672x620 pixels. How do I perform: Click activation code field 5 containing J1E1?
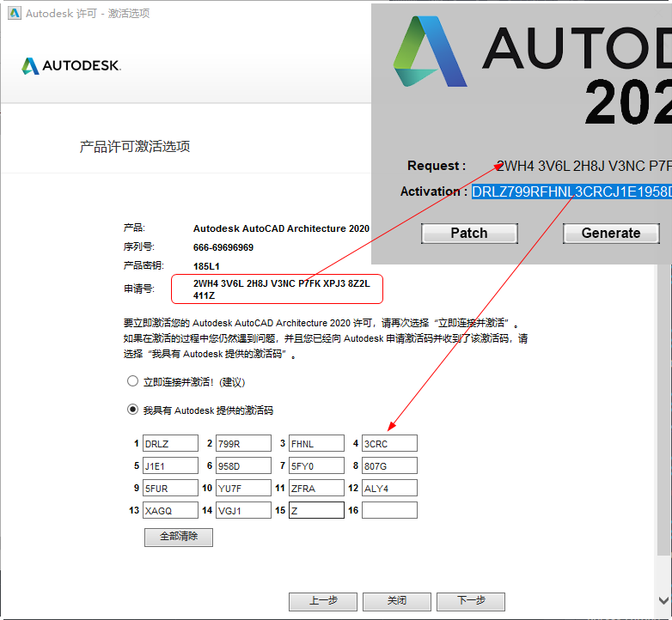[170, 465]
